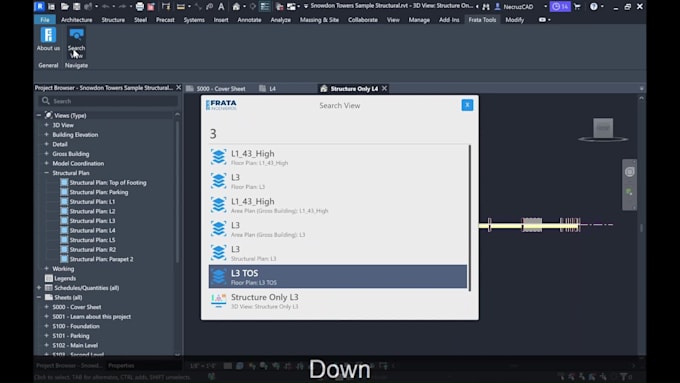
Task: Open the Annotate ribbon menu
Action: [x=249, y=20]
